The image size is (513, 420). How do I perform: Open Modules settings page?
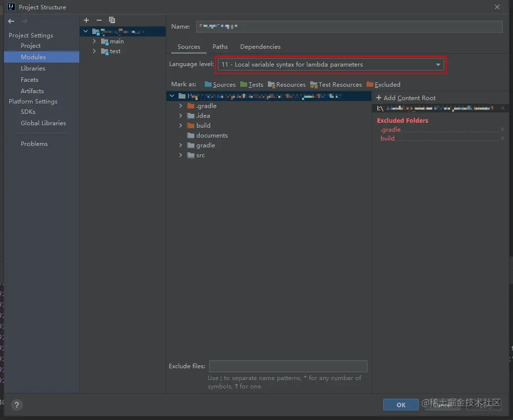coord(34,57)
